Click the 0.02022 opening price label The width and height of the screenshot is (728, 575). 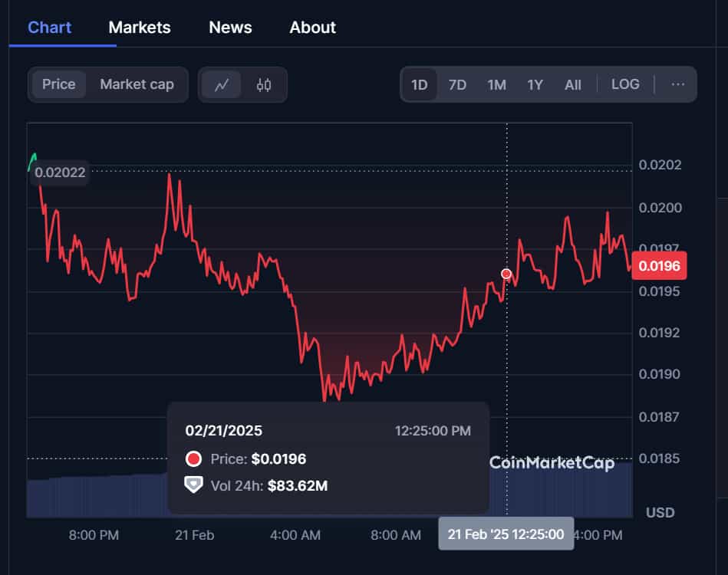[x=60, y=172]
